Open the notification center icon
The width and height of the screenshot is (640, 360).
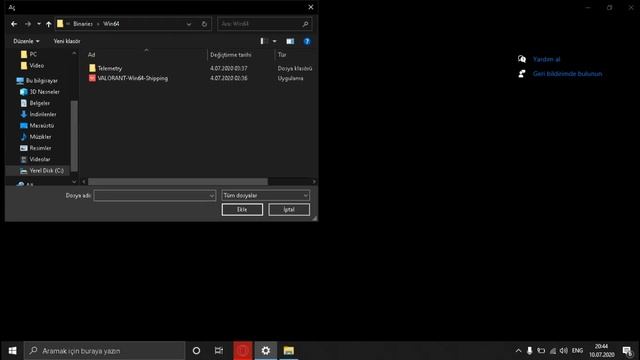click(x=627, y=351)
